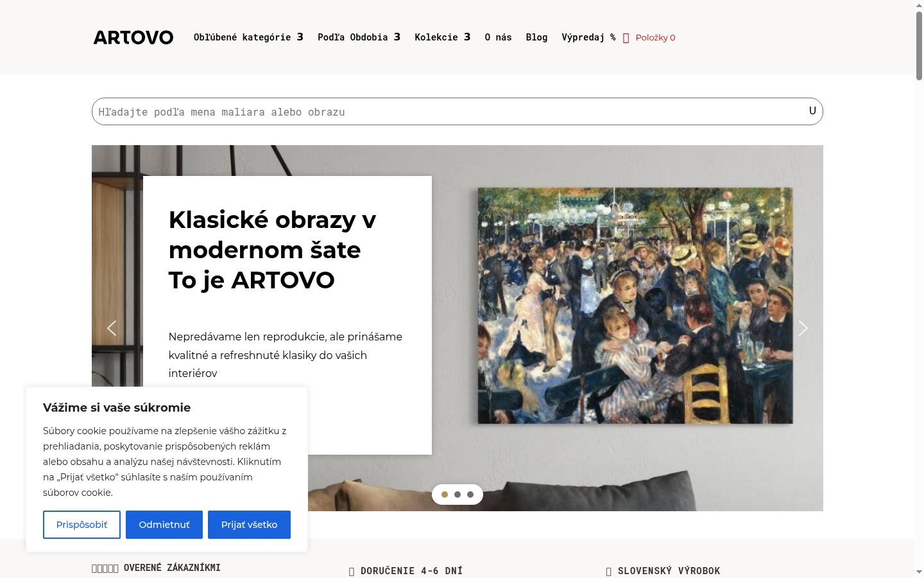Click the scrollbar up arrow
The height and width of the screenshot is (578, 924).
(919, 5)
